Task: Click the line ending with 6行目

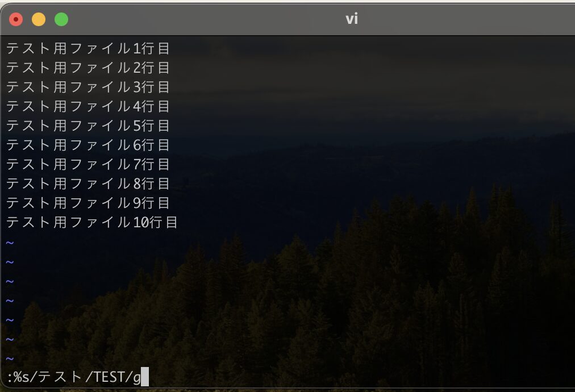Action: coord(88,145)
